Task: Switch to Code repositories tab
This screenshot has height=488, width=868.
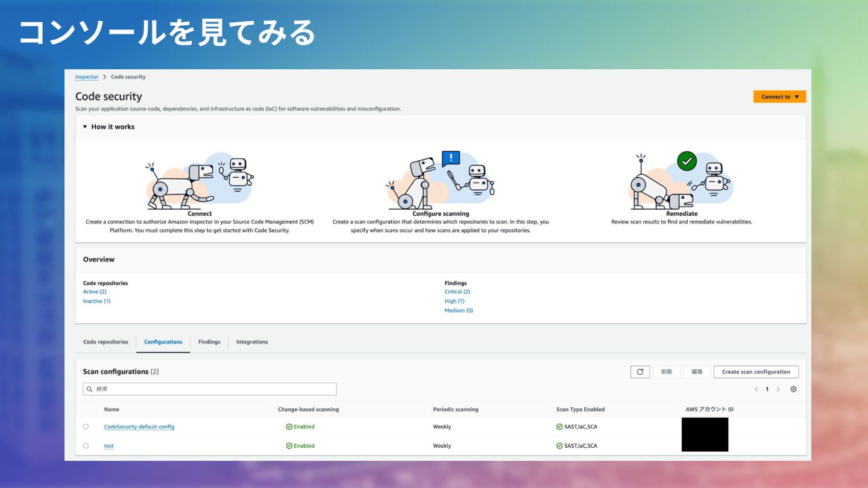Action: pyautogui.click(x=105, y=342)
